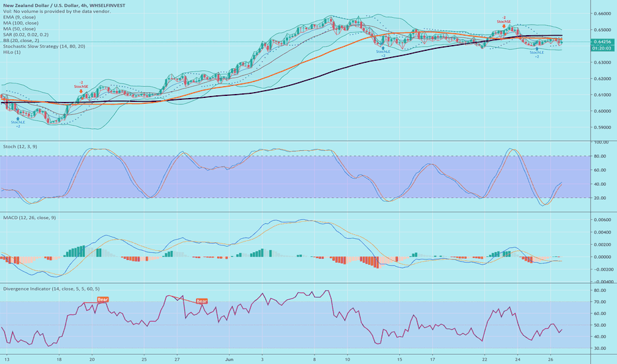Click the 26 date label on the time axis
Image resolution: width=617 pixels, height=364 pixels.
pos(551,359)
